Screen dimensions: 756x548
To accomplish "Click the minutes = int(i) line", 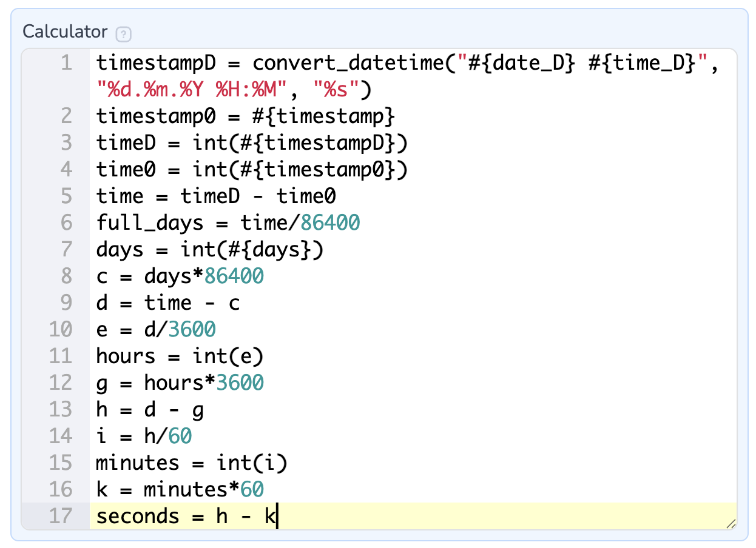I will click(x=191, y=463).
